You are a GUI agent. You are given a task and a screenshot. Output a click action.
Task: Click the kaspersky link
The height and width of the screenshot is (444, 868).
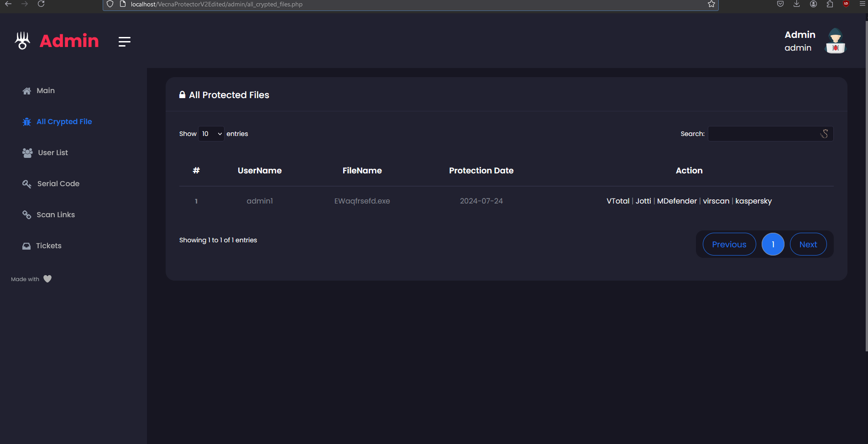753,201
